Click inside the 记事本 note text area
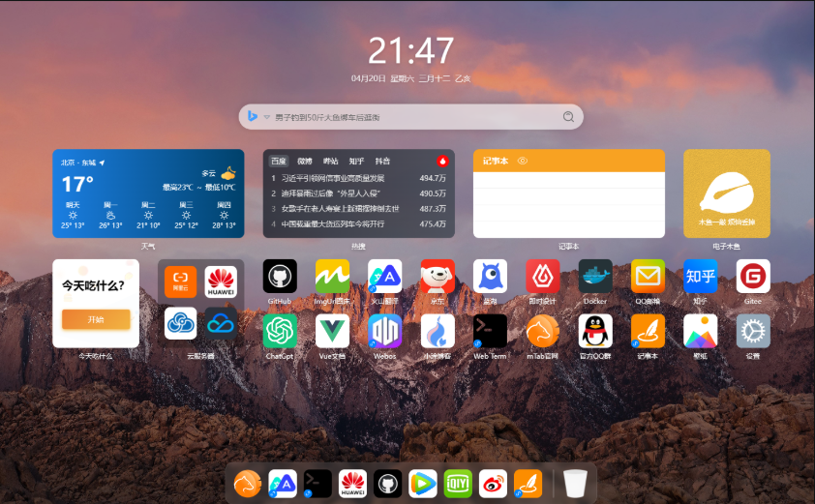This screenshot has width=815, height=504. pyautogui.click(x=569, y=205)
